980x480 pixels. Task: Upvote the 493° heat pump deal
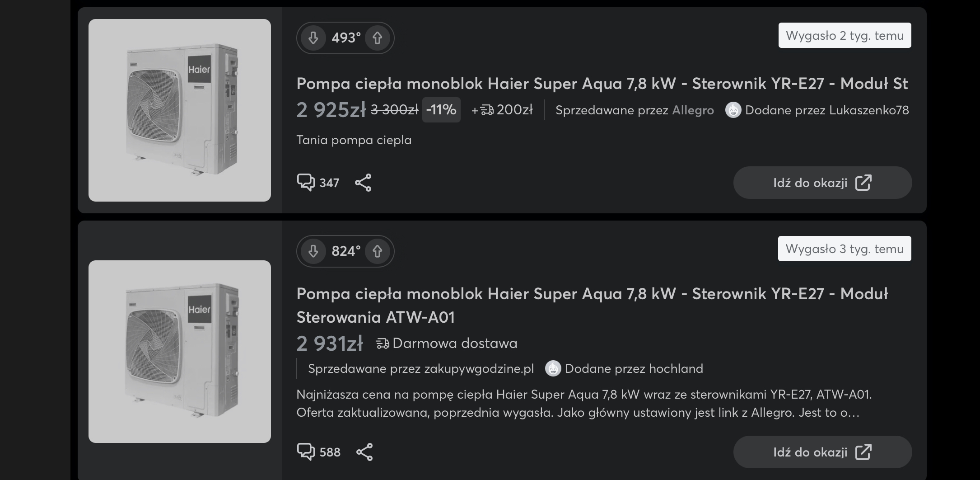[378, 38]
